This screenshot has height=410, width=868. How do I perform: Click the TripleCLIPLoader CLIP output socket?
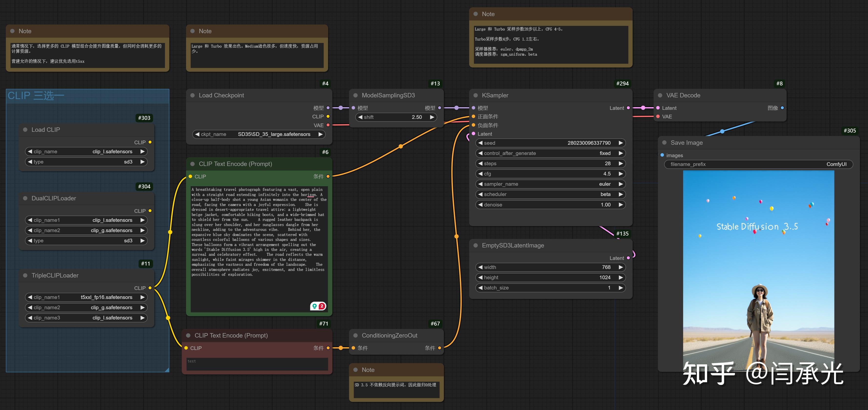pyautogui.click(x=150, y=288)
